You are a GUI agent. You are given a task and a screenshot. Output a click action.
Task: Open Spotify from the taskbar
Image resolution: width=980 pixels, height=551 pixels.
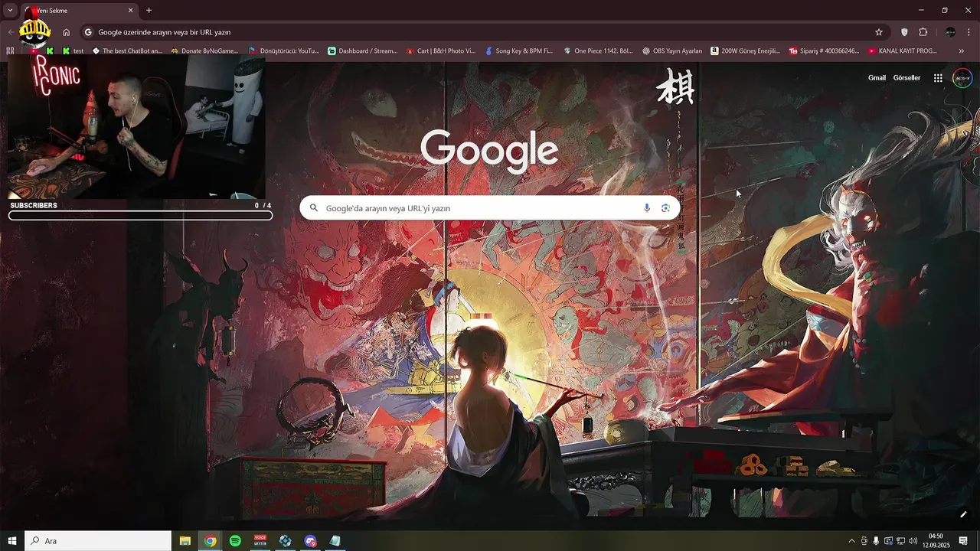[x=235, y=541]
